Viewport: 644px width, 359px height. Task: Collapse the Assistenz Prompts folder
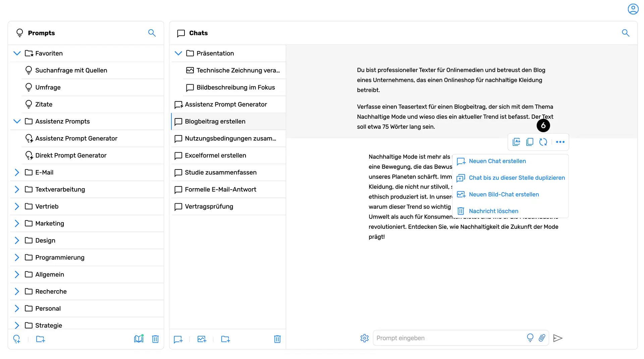click(17, 121)
